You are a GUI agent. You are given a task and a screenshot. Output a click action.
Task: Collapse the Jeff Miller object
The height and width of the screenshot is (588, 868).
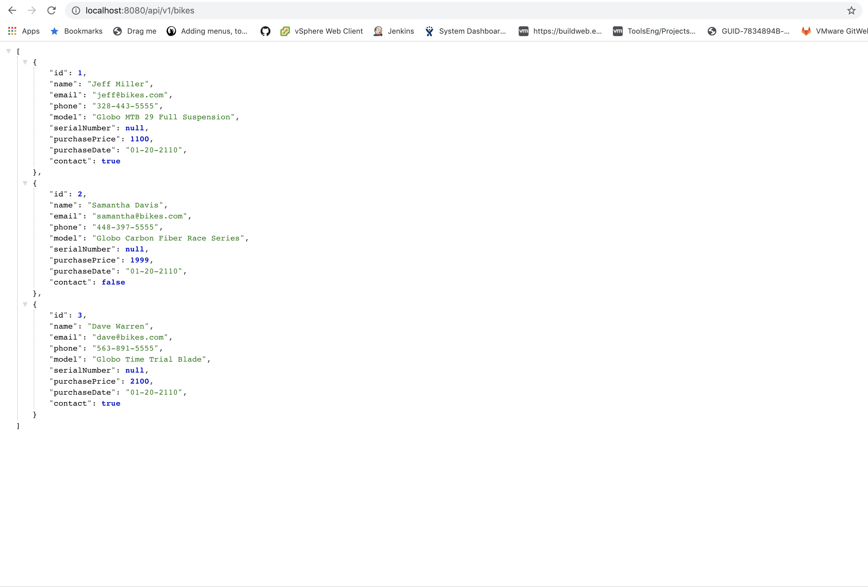pos(25,62)
